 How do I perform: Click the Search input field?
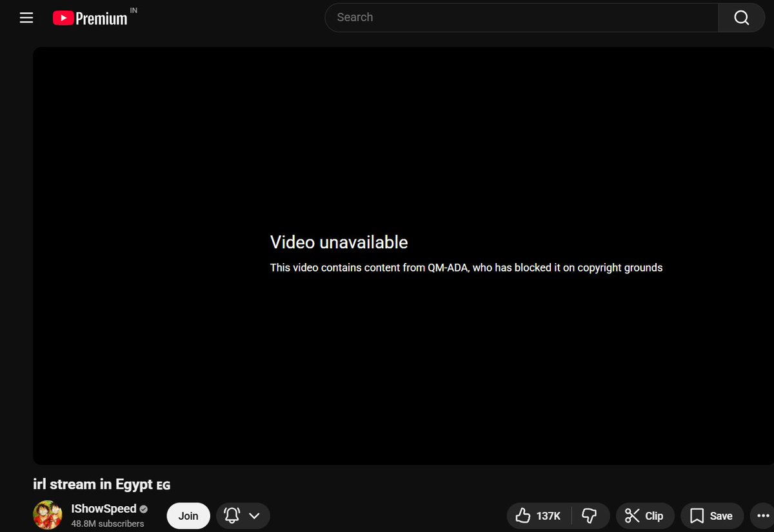pos(521,17)
